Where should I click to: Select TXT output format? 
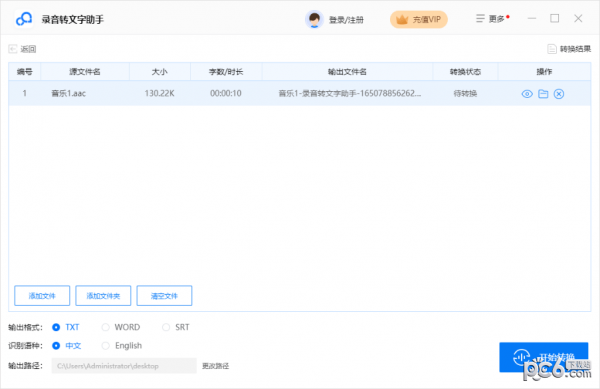tap(65, 327)
